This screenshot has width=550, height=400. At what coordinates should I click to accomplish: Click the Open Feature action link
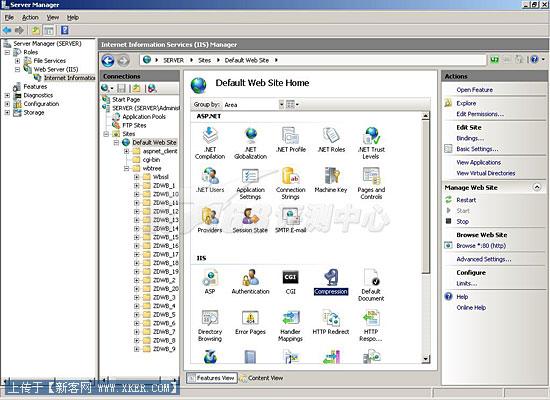(x=475, y=90)
